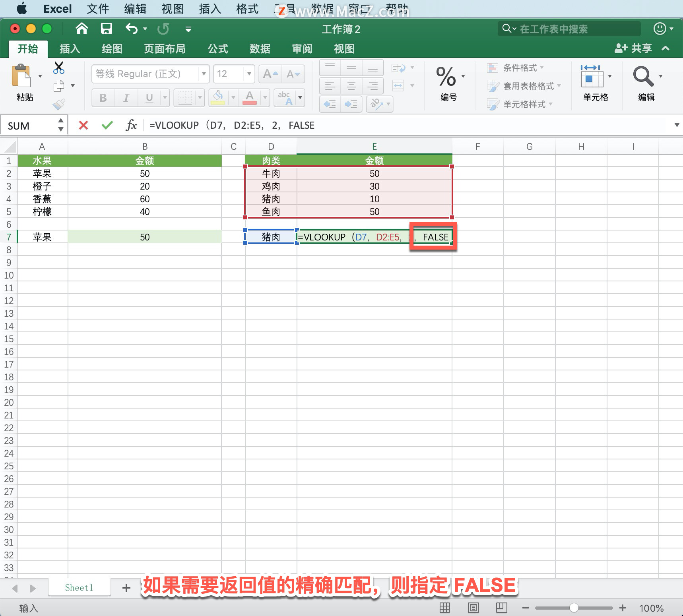Screen dimensions: 683x616
Task: Confirm formula with green checkmark
Action: (107, 126)
